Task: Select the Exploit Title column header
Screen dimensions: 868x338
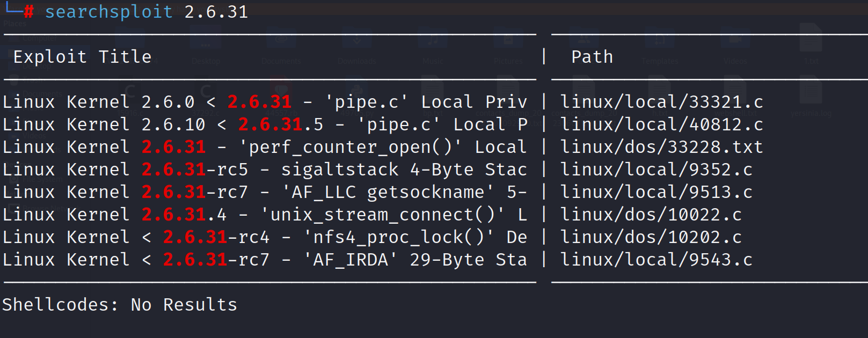Action: point(82,57)
